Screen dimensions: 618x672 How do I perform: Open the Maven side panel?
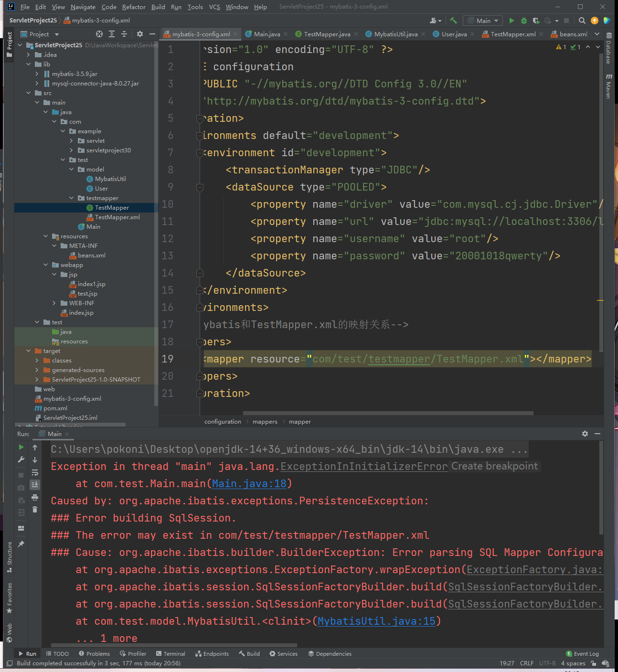point(608,86)
